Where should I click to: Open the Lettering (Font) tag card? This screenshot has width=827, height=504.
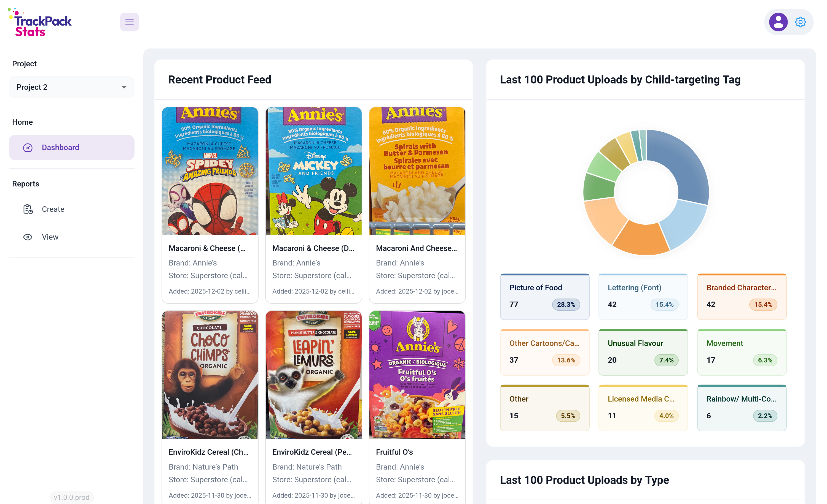coord(643,296)
